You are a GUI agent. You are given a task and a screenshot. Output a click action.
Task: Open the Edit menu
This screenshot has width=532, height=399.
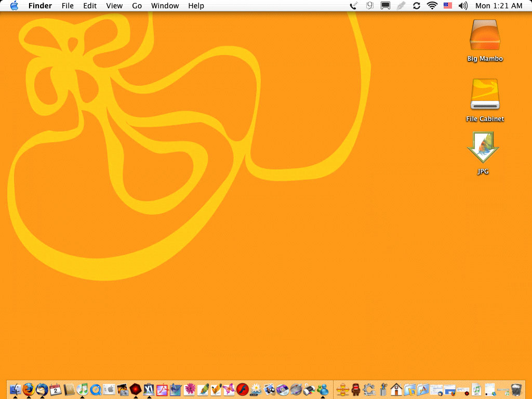click(90, 6)
